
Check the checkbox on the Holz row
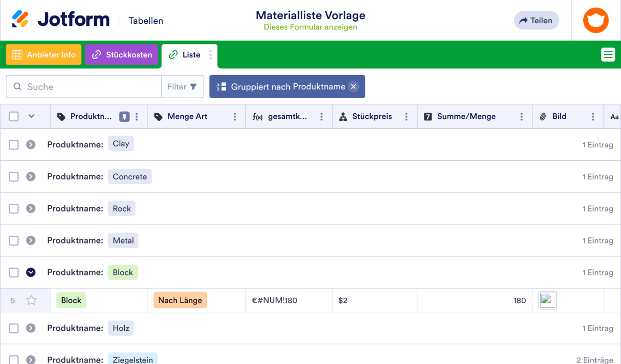click(x=13, y=328)
